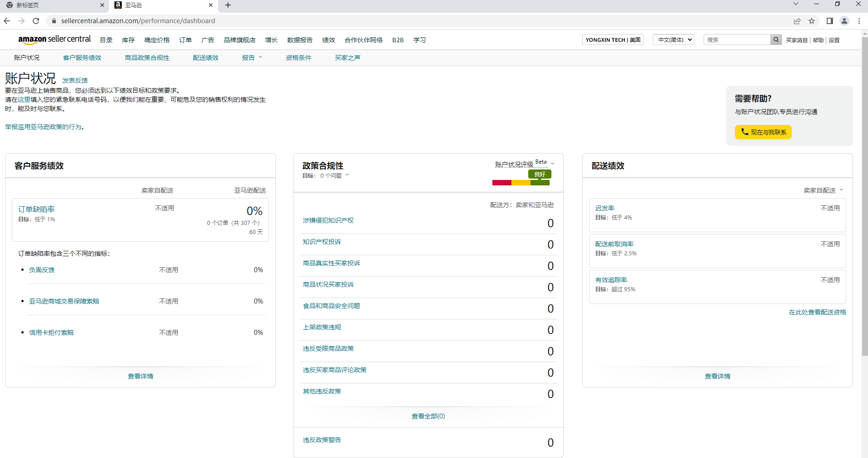Click the share icon in the address bar
Viewport: 868px width, 458px height.
(798, 21)
